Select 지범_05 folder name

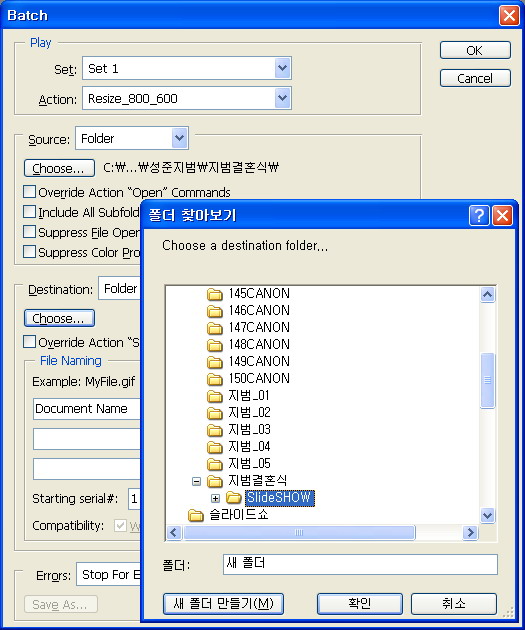coord(249,464)
